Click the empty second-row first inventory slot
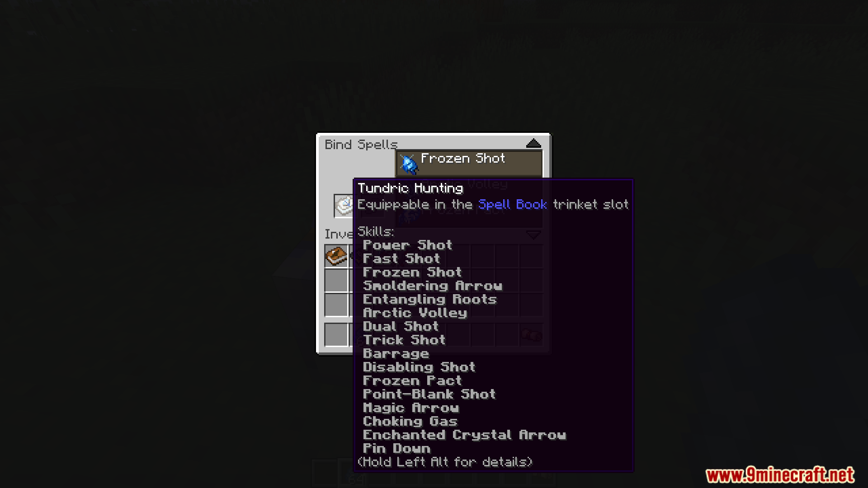Viewport: 868px width, 488px height. pyautogui.click(x=336, y=281)
